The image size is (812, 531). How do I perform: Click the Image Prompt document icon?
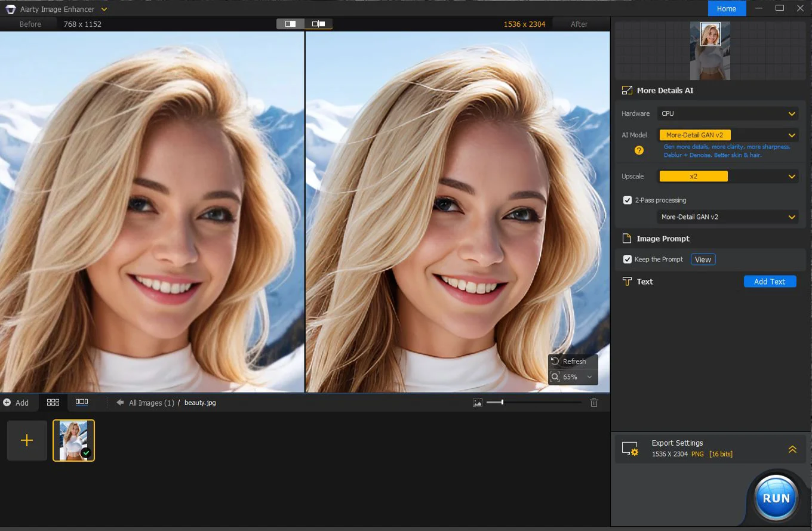pos(627,238)
